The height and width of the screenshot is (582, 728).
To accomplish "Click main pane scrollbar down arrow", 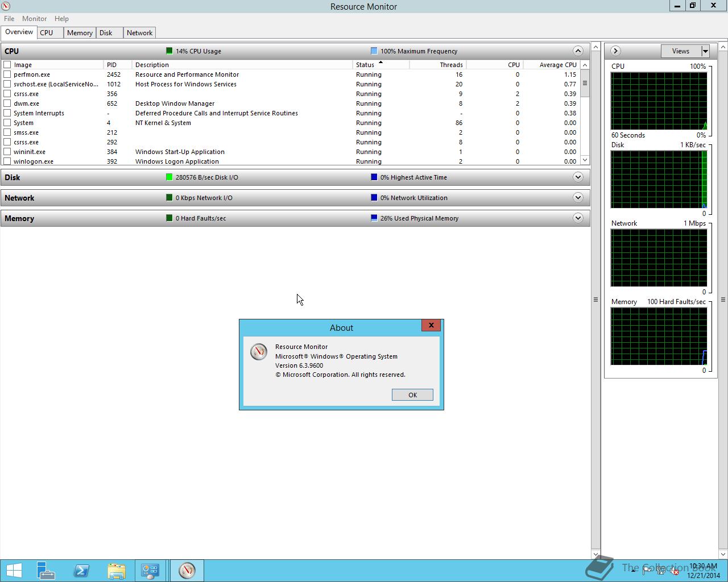I will [595, 554].
